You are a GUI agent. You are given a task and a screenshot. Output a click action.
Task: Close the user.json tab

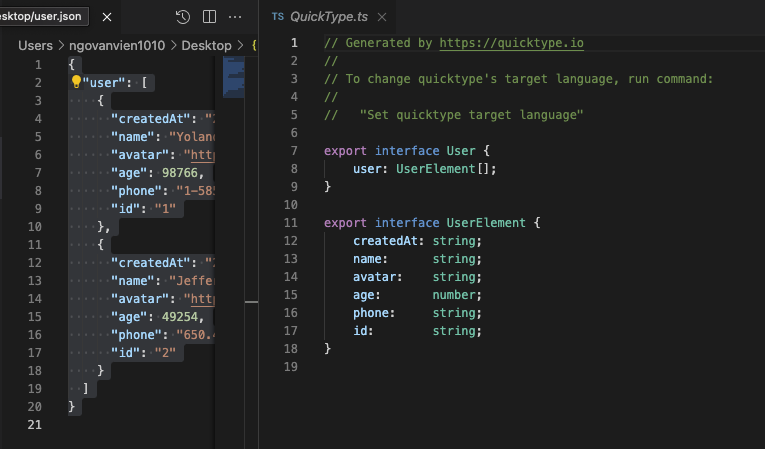pyautogui.click(x=107, y=17)
